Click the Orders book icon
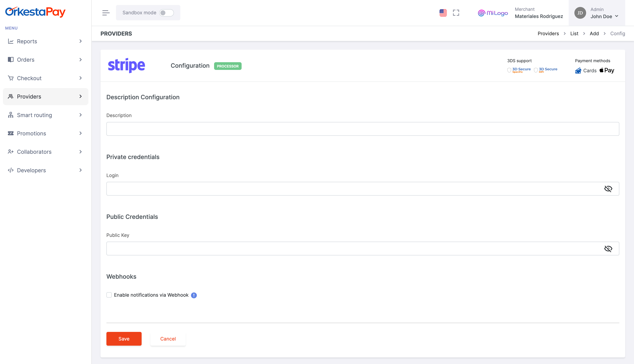634x364 pixels. [10, 59]
